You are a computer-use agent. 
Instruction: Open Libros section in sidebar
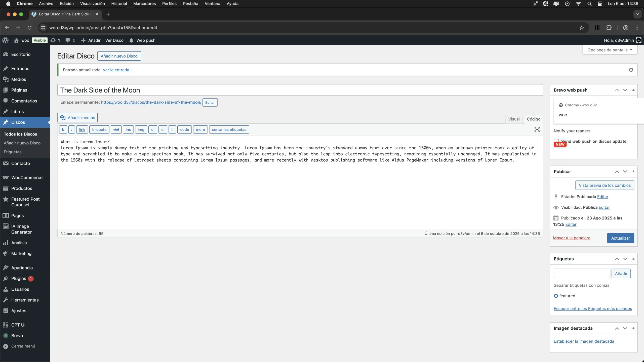tap(18, 111)
